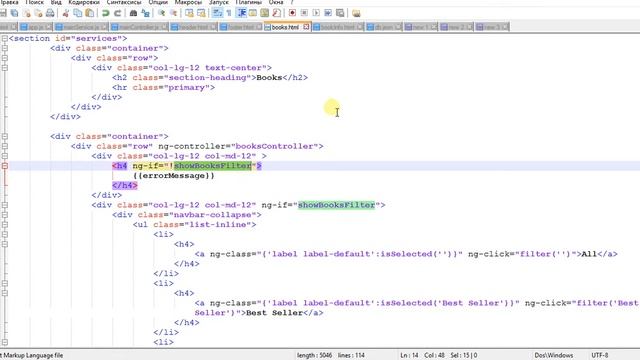The height and width of the screenshot is (360, 640).
Task: Click the Close All documents icon
Action: click(38, 13)
